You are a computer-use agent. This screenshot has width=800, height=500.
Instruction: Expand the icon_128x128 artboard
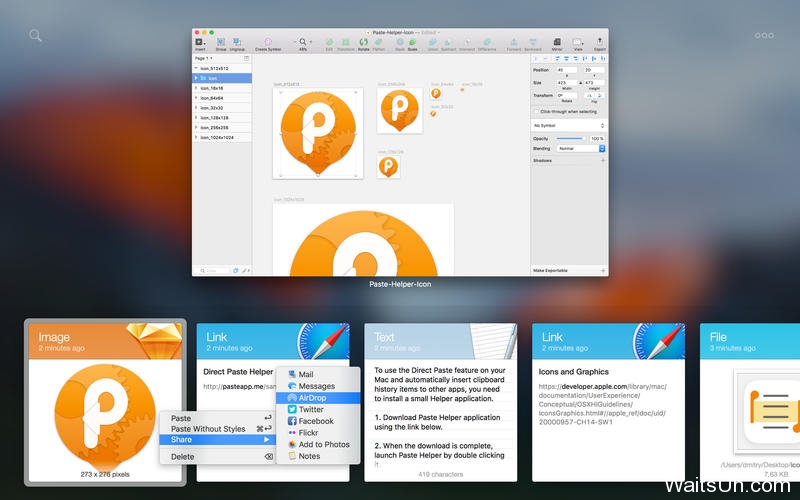click(197, 118)
